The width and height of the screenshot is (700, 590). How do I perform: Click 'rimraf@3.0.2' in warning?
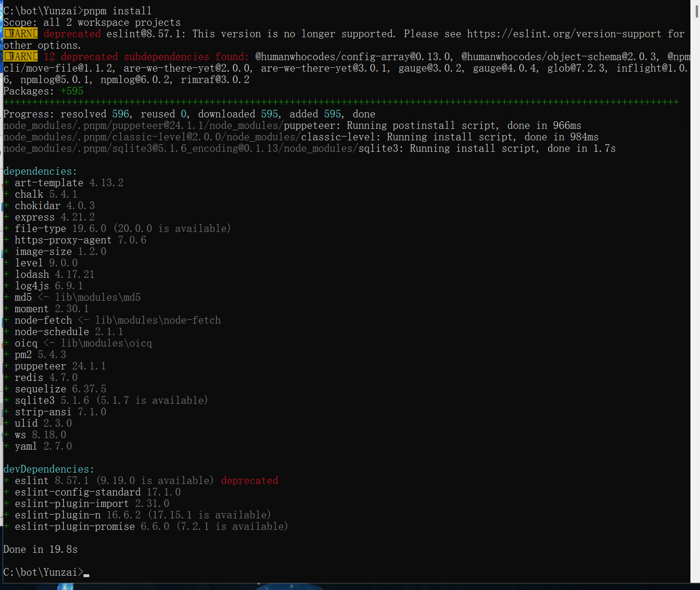pyautogui.click(x=215, y=79)
